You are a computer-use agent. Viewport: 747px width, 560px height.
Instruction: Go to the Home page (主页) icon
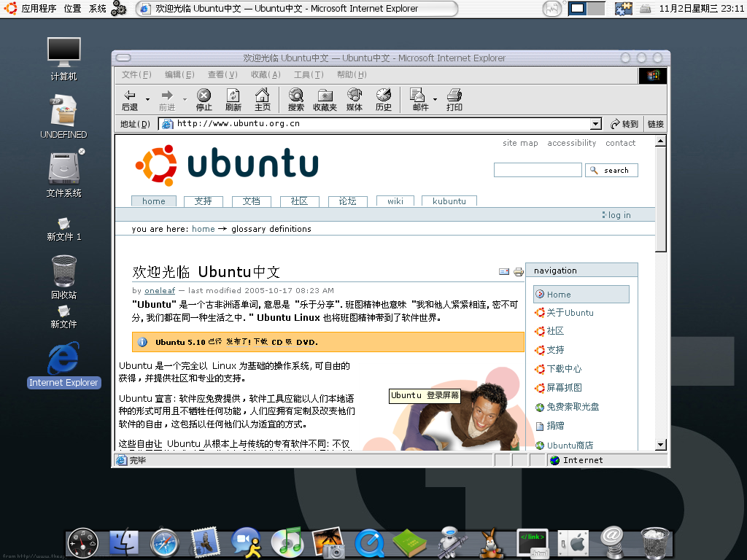click(x=262, y=100)
